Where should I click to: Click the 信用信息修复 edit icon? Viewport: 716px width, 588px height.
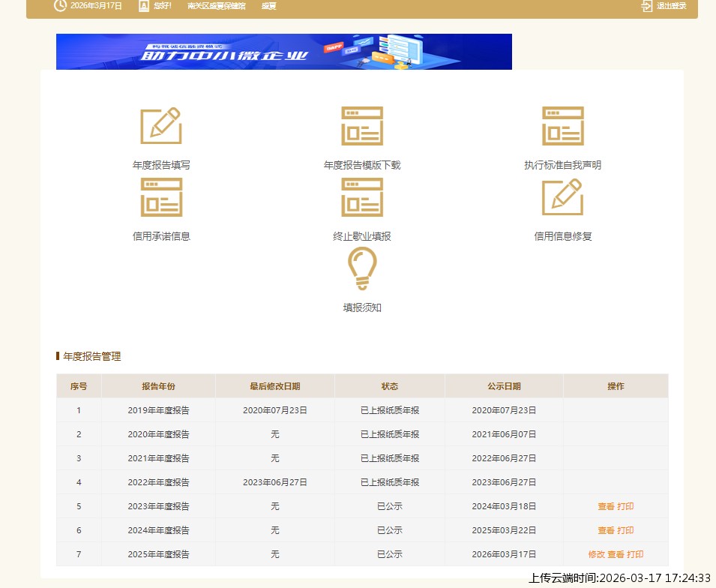point(563,197)
